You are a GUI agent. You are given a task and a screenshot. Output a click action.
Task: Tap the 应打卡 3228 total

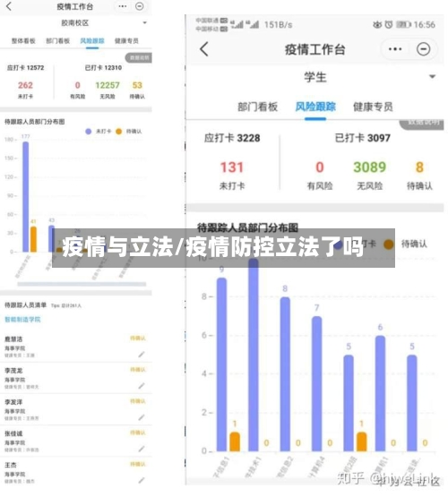[x=232, y=138]
